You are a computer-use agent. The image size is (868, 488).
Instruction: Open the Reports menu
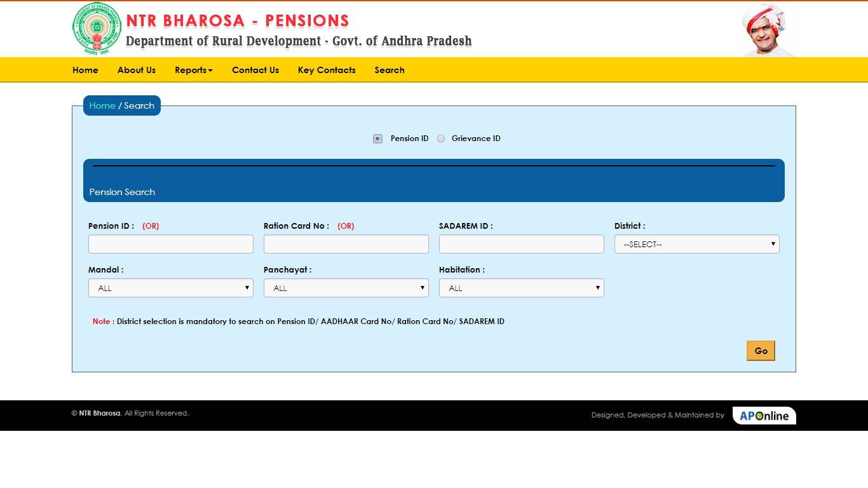pyautogui.click(x=193, y=70)
